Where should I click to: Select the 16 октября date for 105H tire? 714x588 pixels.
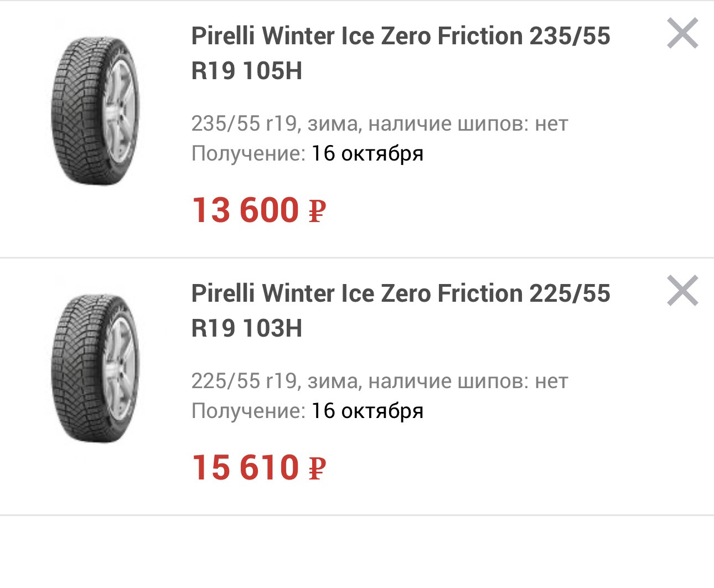(x=367, y=153)
